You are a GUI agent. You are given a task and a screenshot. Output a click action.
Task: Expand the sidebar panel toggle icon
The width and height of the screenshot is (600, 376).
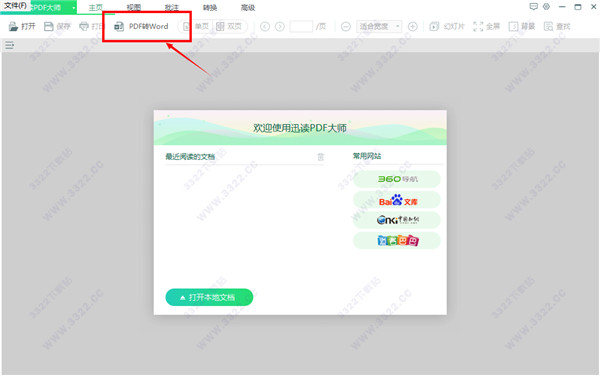pyautogui.click(x=10, y=46)
